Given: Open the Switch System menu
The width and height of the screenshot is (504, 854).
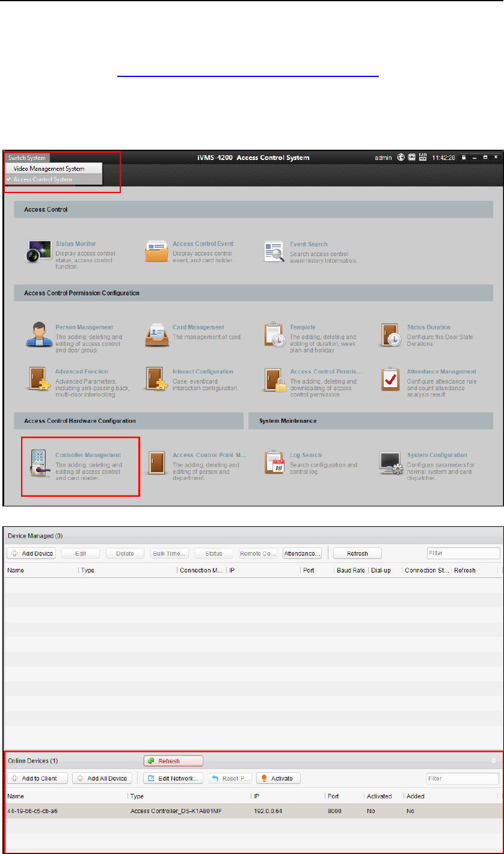Looking at the screenshot, I should pos(28,158).
